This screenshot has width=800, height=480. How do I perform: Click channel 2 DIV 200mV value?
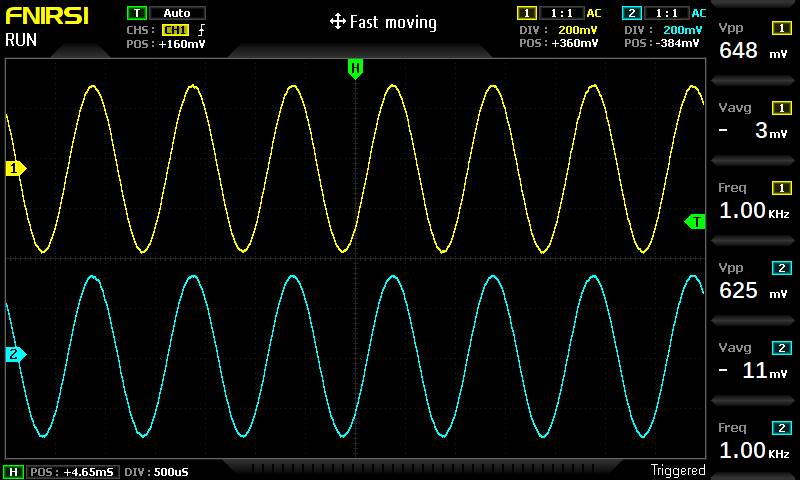coord(683,30)
